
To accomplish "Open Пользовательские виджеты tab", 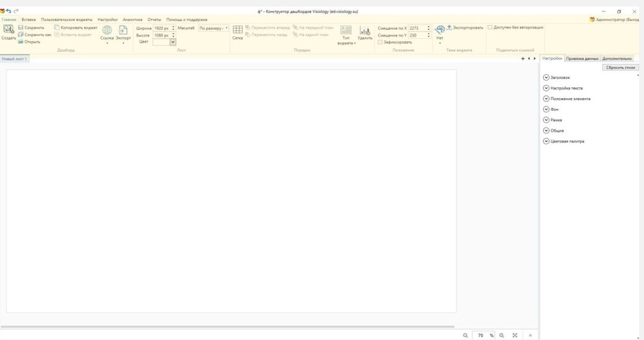I will (67, 20).
